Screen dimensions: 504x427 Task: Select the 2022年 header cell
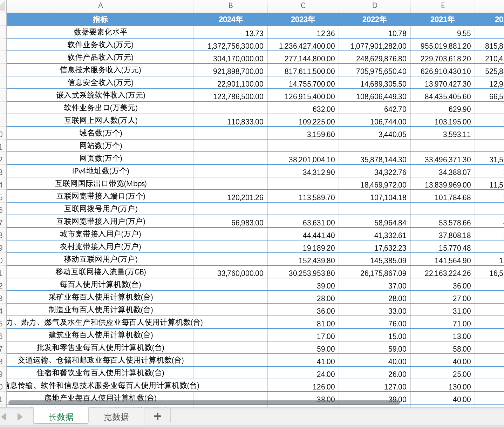375,20
